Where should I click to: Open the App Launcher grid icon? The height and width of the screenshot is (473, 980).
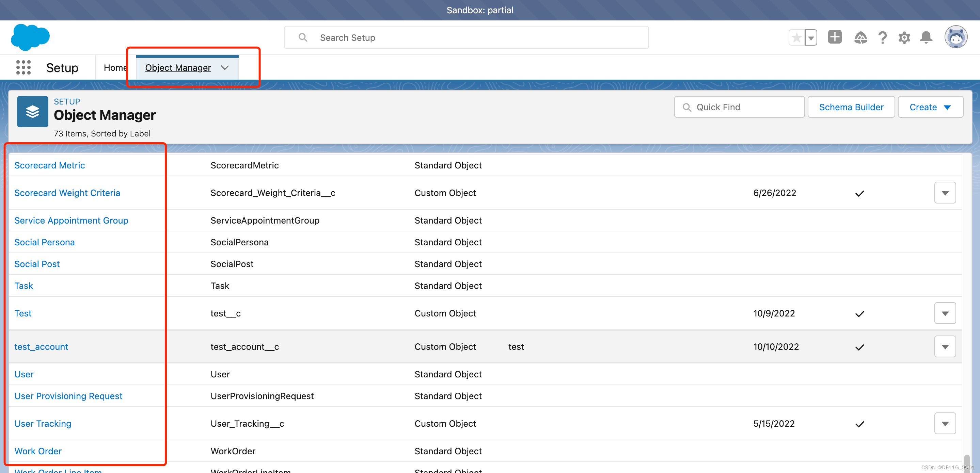point(23,67)
